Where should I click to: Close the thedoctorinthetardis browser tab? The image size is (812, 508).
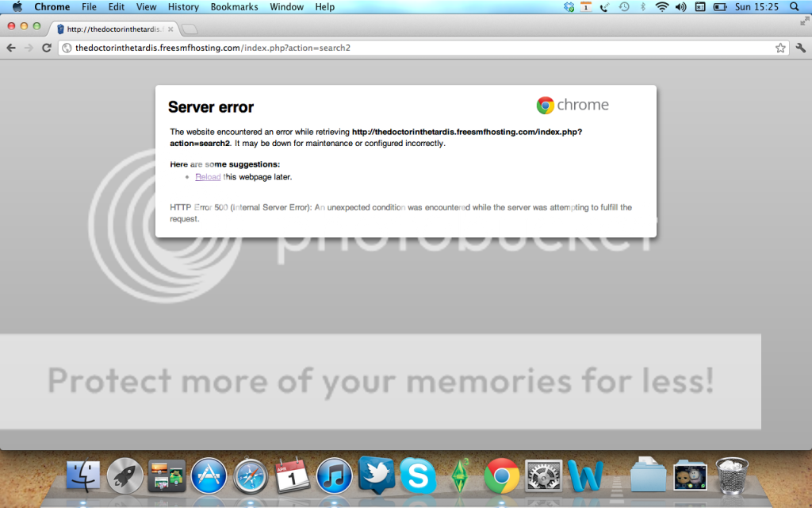[170, 29]
